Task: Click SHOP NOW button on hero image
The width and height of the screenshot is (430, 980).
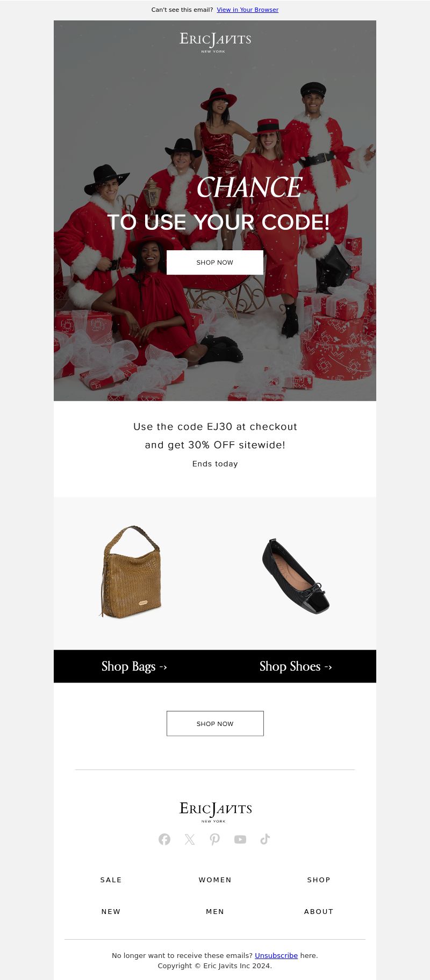Action: click(x=215, y=263)
